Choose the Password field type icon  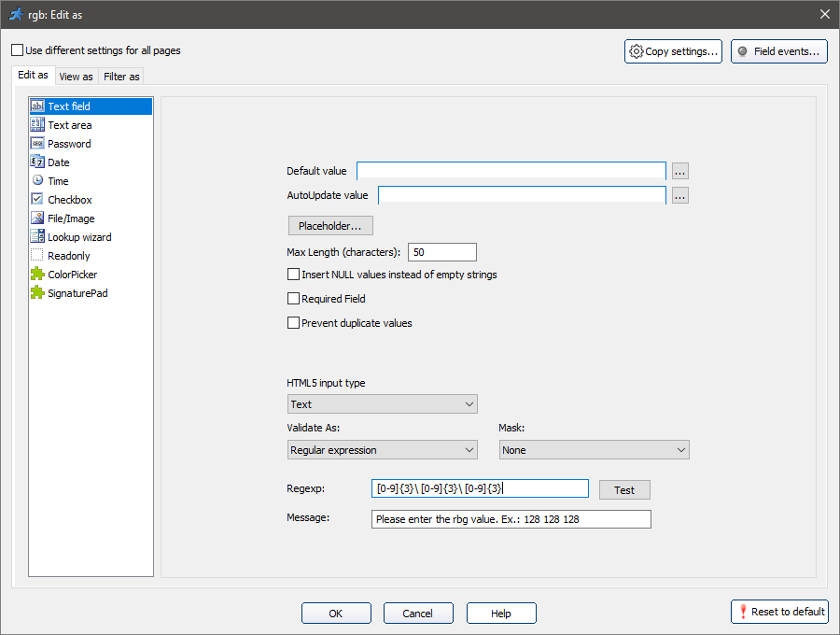click(37, 144)
